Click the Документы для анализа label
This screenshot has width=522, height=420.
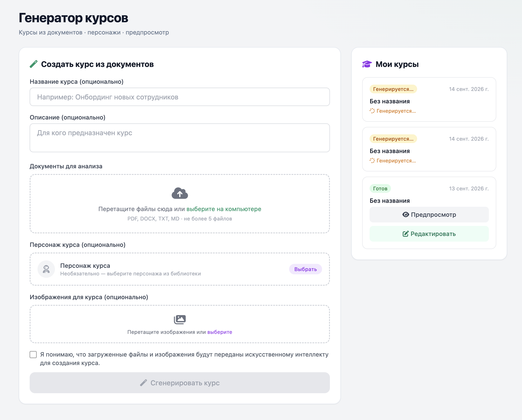(x=66, y=166)
